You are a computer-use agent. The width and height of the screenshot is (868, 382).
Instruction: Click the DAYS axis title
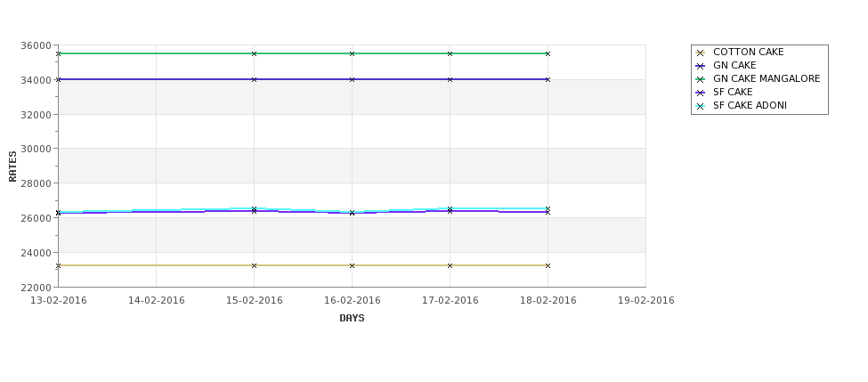tap(352, 319)
